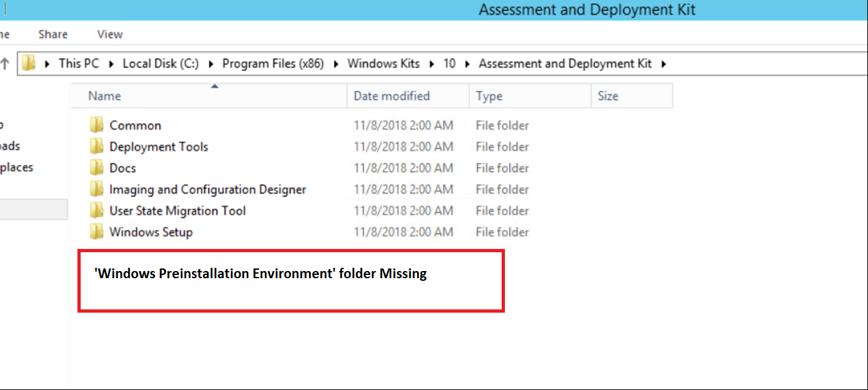Click the address bar folder icon
This screenshot has width=868, height=390.
pyautogui.click(x=29, y=63)
